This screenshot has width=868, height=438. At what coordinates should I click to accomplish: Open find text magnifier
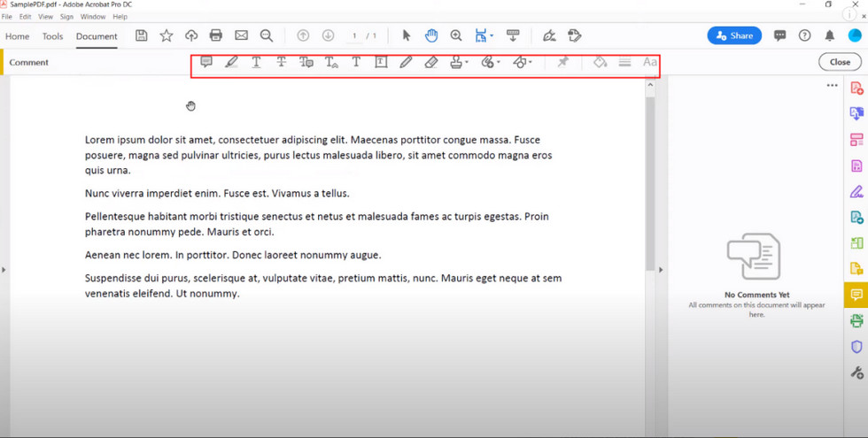pos(267,36)
